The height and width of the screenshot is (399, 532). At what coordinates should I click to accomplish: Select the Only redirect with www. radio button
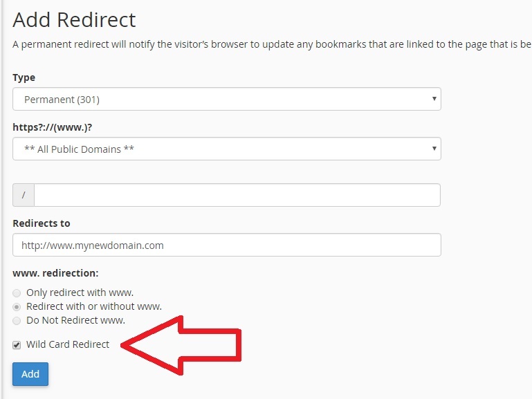[x=17, y=293]
